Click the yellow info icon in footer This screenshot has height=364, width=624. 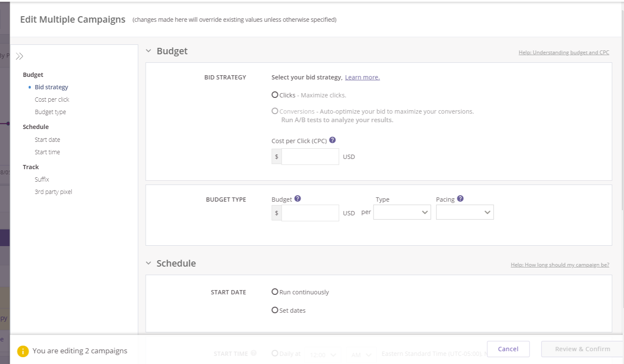click(23, 351)
